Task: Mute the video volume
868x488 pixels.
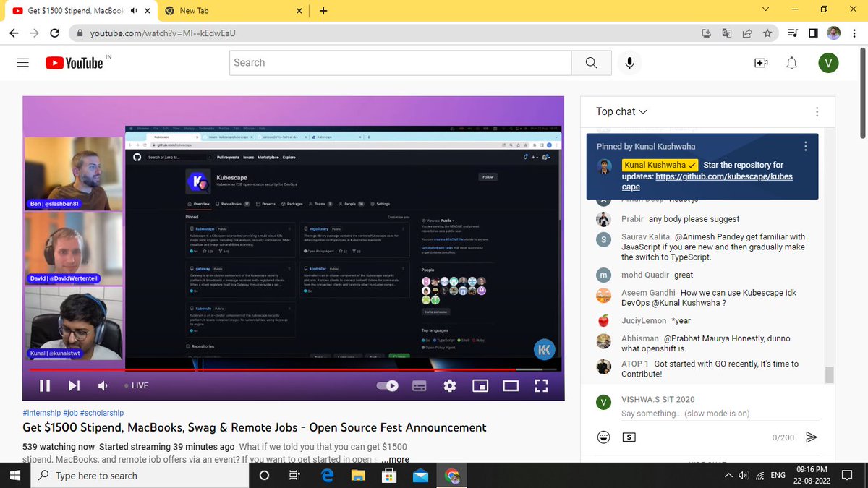Action: (103, 385)
